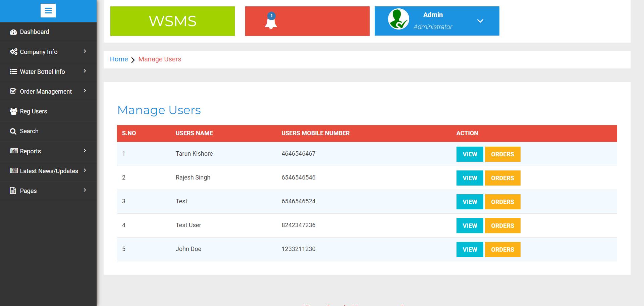Open Dashboard from the sidebar

pyautogui.click(x=48, y=32)
